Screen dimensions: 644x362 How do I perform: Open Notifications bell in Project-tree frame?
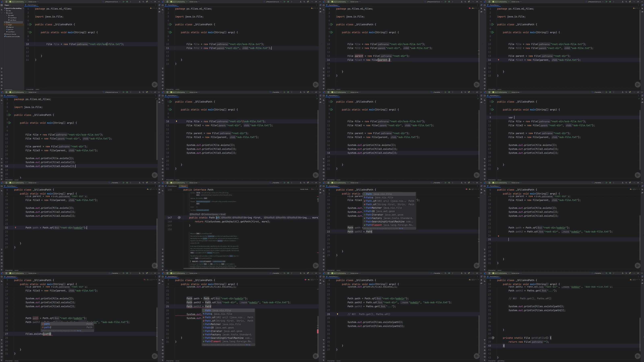tap(159, 5)
